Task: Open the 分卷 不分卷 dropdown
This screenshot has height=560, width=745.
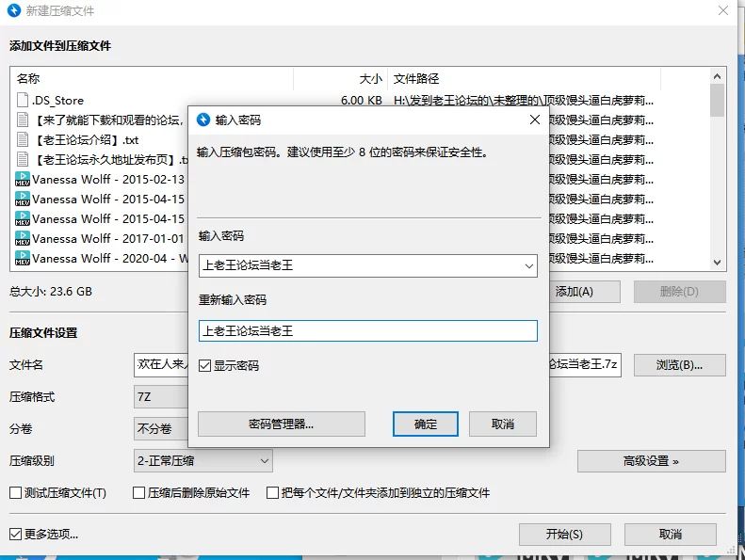Action: [161, 429]
